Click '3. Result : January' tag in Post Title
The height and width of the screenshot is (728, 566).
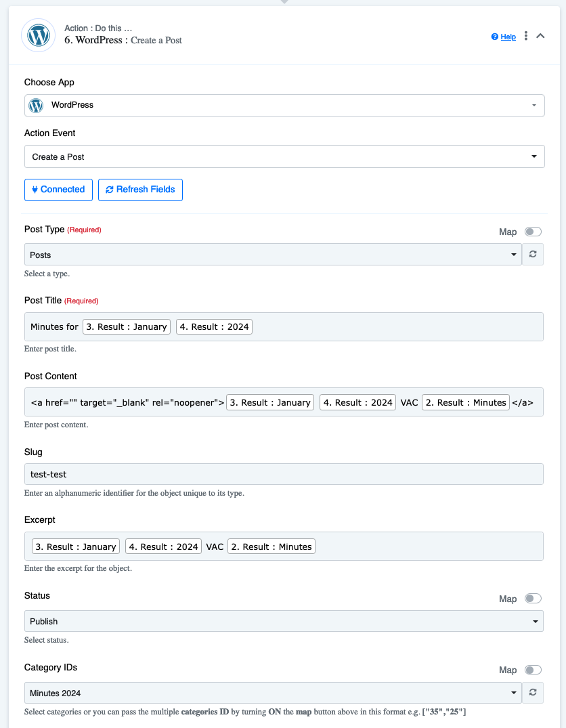coord(127,327)
